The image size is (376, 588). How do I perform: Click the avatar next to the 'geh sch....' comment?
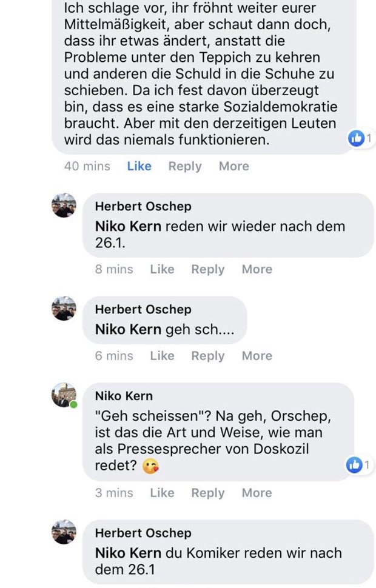(62, 312)
